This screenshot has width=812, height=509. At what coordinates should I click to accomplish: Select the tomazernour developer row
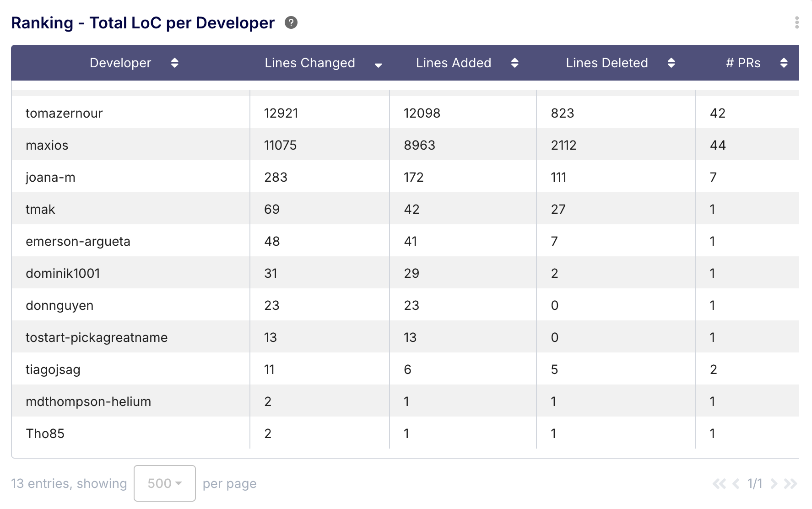[x=64, y=113]
